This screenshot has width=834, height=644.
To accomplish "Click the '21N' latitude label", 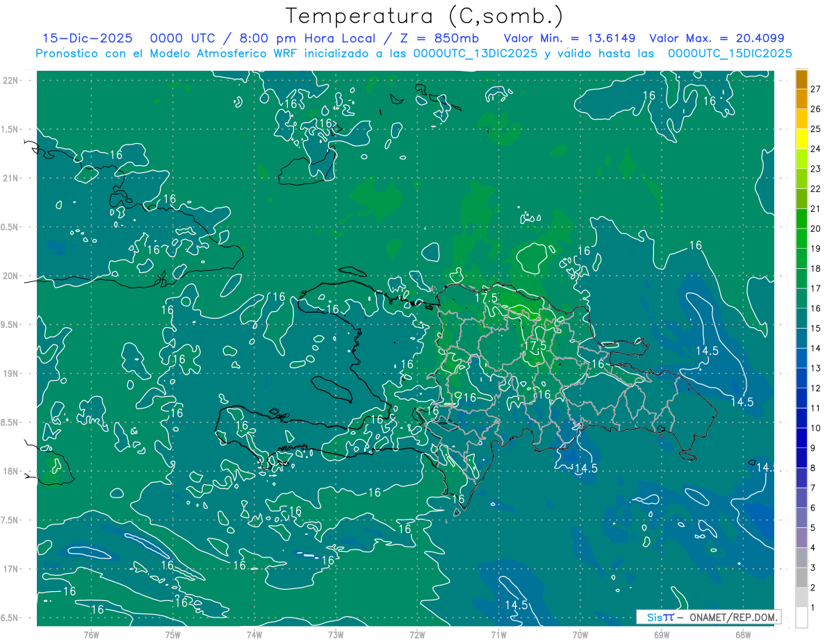I will pyautogui.click(x=10, y=178).
